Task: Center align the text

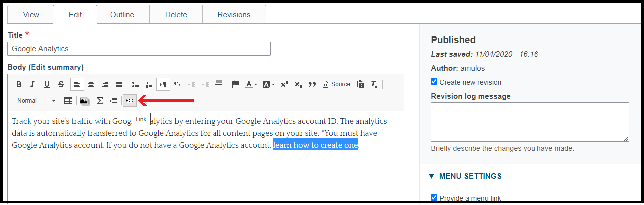Action: point(91,84)
